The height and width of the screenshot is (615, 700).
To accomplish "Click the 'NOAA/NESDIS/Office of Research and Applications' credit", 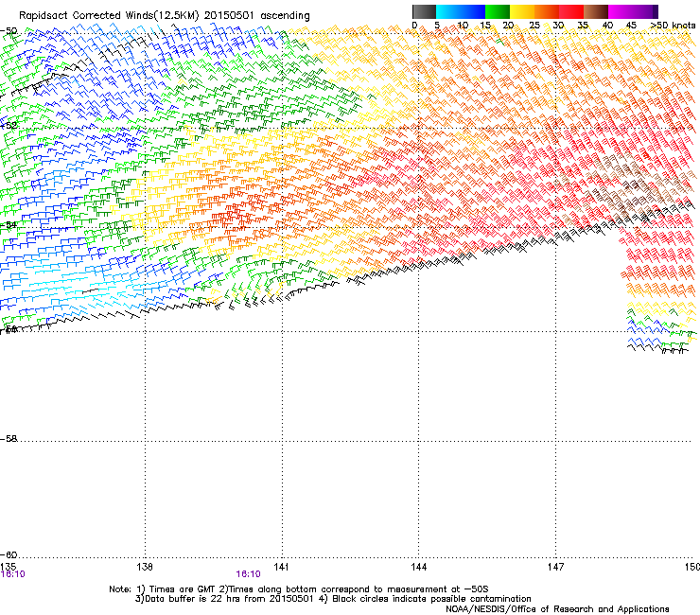I will click(557, 609).
